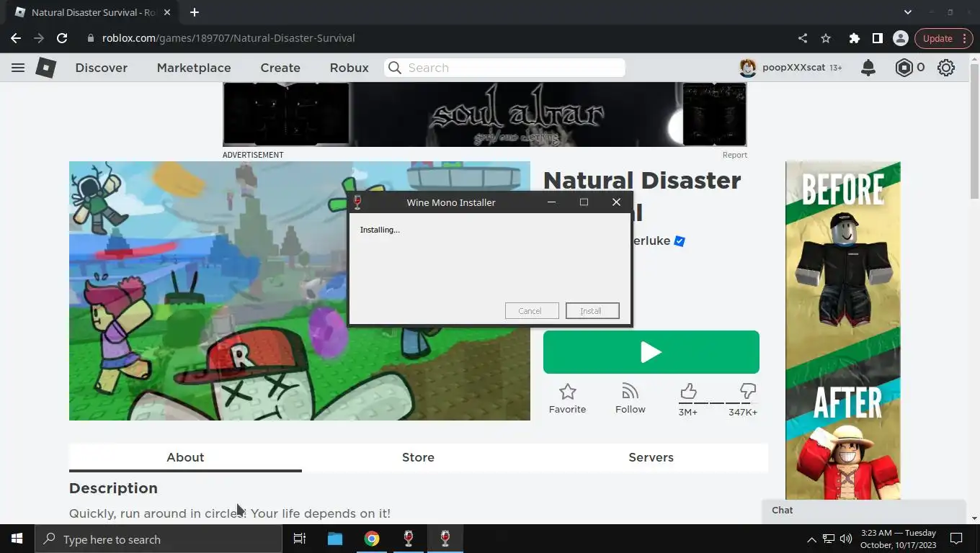Report the advertisement
This screenshot has width=980, height=553.
(735, 155)
